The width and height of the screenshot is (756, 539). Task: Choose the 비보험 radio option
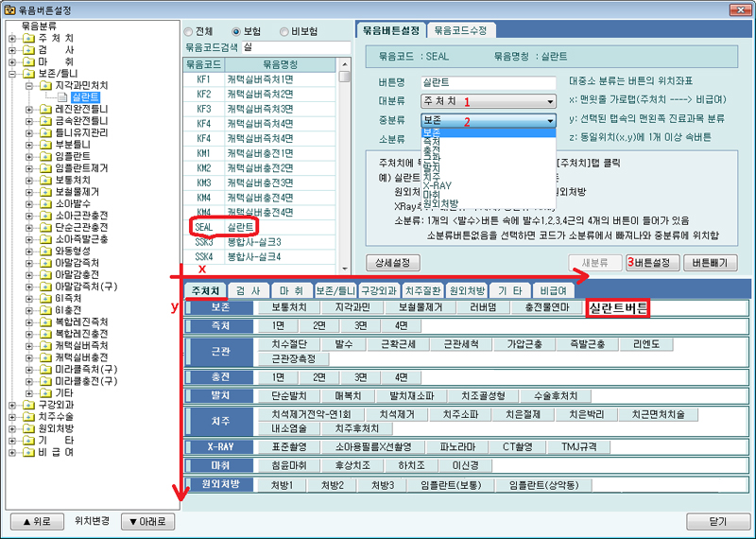(281, 31)
